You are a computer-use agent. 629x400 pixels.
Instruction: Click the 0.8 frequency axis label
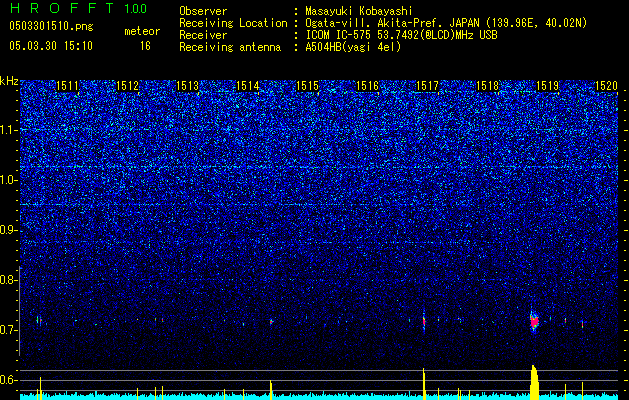click(x=8, y=280)
